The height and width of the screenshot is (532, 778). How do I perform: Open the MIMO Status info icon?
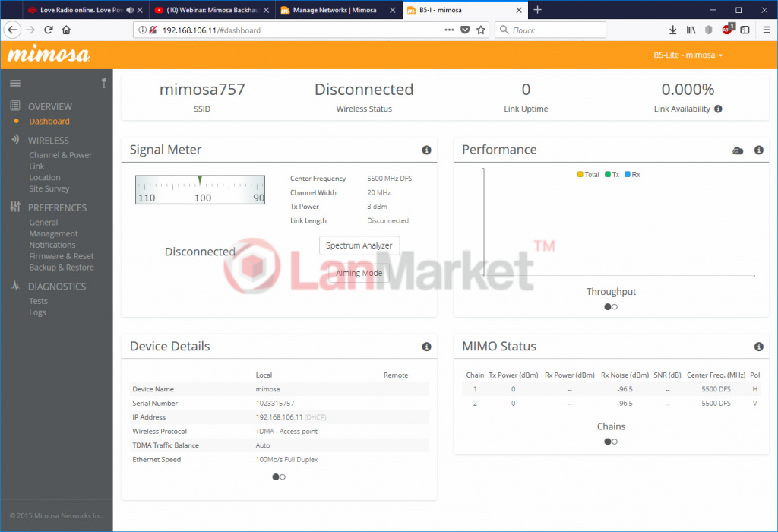[x=758, y=347]
